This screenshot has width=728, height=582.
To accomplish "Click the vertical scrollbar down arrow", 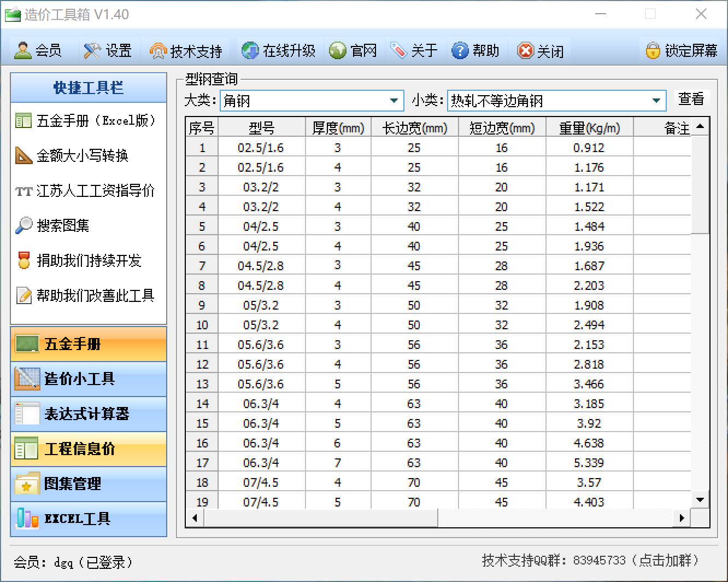I will 700,499.
